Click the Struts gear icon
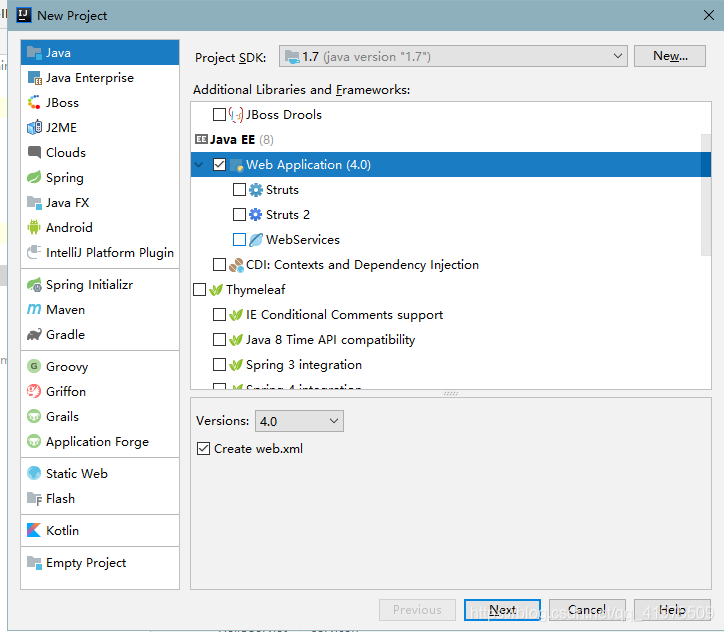 click(256, 190)
